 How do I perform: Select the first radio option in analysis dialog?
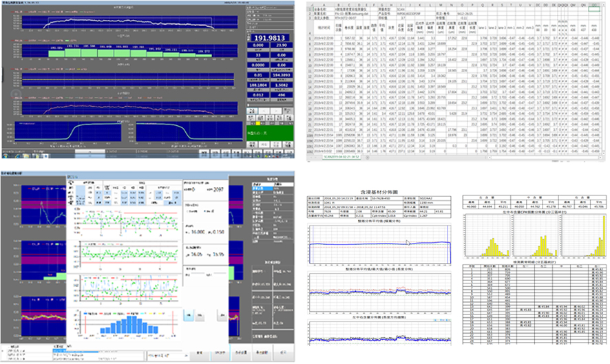click(188, 212)
